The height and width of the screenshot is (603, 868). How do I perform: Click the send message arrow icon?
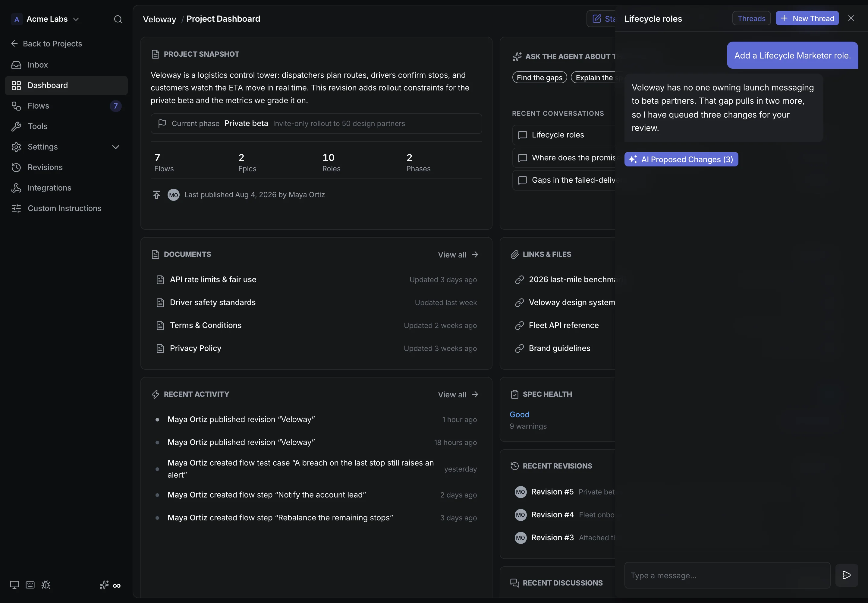click(x=847, y=576)
